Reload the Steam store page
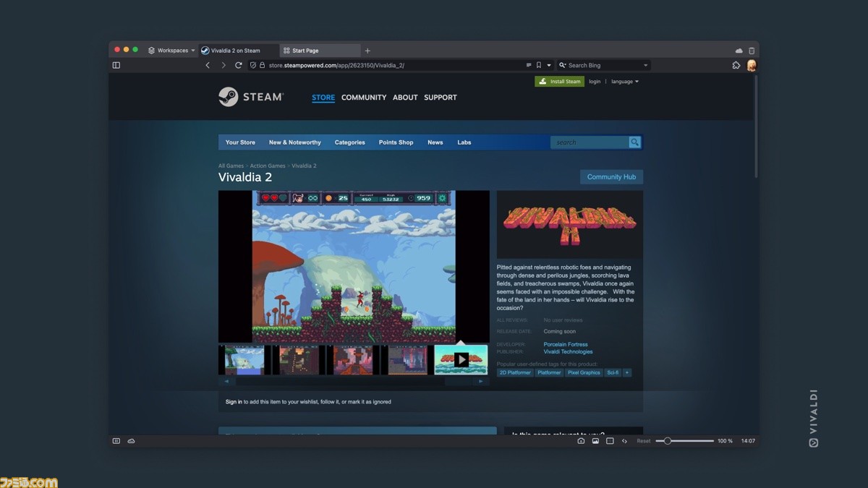Screen dimensions: 868x488 click(238, 65)
